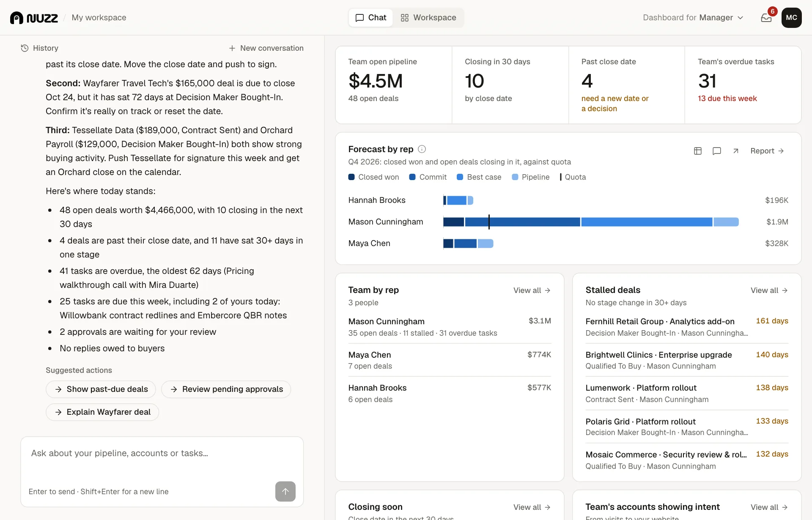The width and height of the screenshot is (812, 520).
Task: Click the Explain Wayfarer deal suggestion
Action: coord(102,412)
